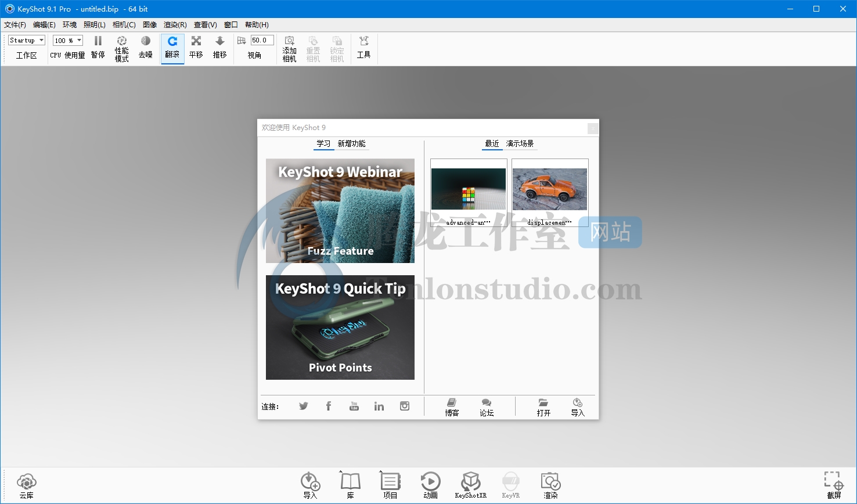Pause (暂停) the real-time render
The image size is (857, 504).
(98, 48)
